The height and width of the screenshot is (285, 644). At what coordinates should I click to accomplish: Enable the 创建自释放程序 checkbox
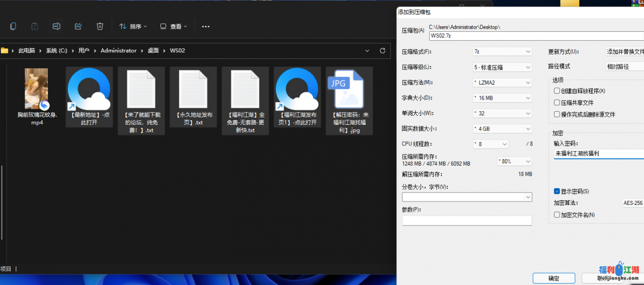[557, 91]
